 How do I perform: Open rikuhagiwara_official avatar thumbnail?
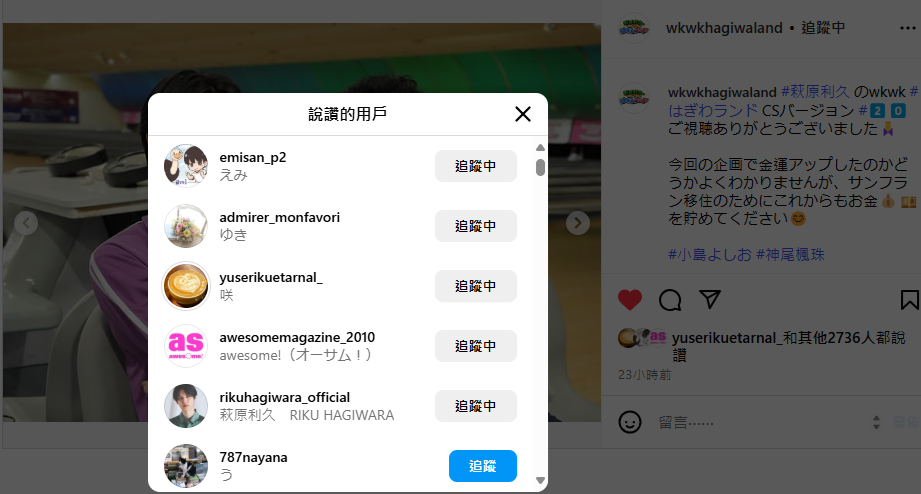(x=186, y=406)
